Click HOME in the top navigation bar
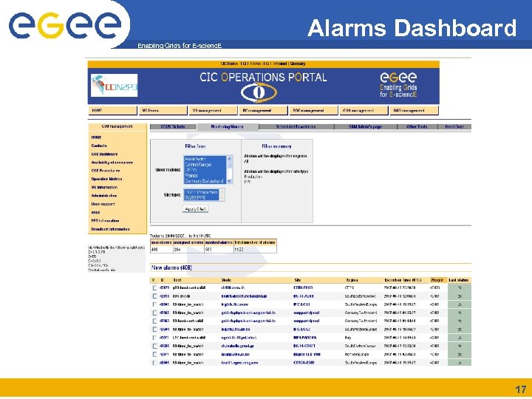This screenshot has width=532, height=399. click(x=112, y=111)
